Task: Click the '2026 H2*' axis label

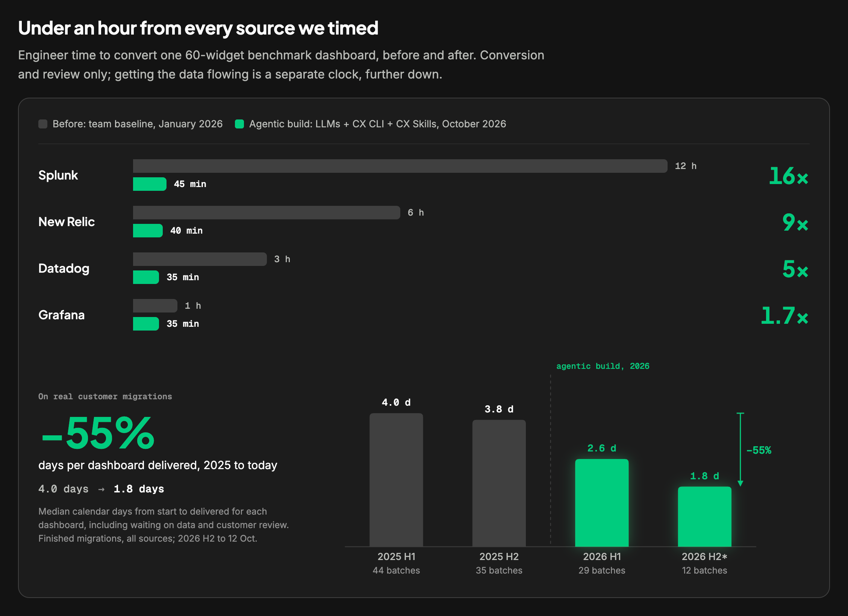Action: [705, 556]
